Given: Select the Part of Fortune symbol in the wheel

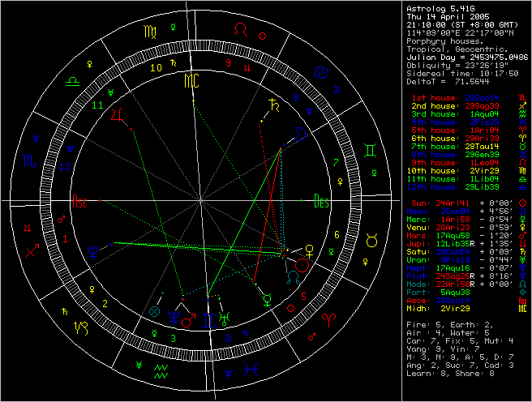Looking at the screenshot, I should [x=156, y=310].
